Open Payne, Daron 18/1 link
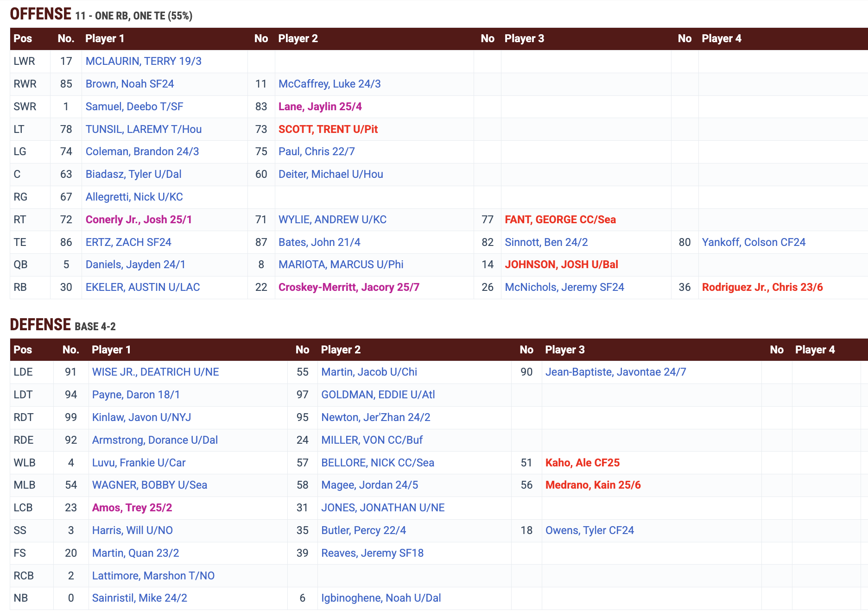 pos(135,395)
